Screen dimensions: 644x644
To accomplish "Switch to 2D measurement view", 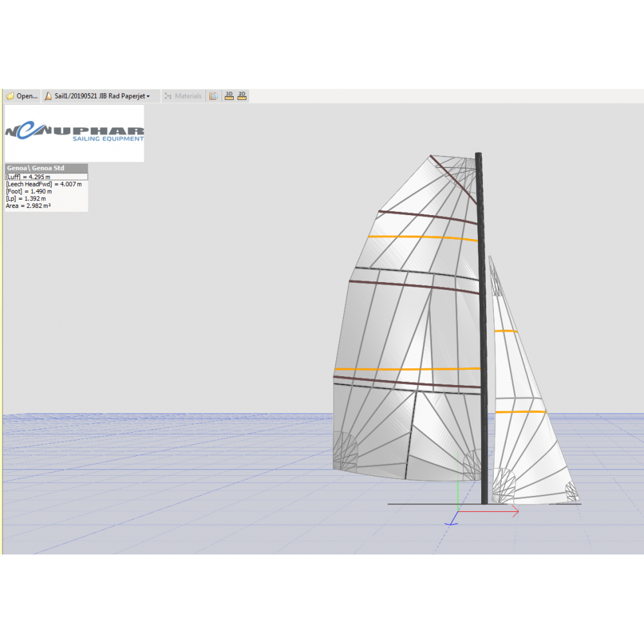I will (x=242, y=96).
